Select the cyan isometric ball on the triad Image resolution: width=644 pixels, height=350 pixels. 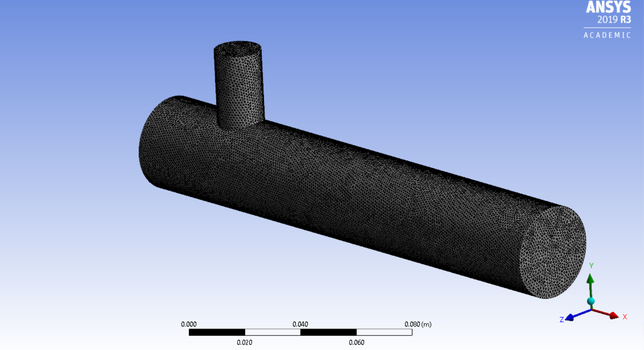[591, 301]
